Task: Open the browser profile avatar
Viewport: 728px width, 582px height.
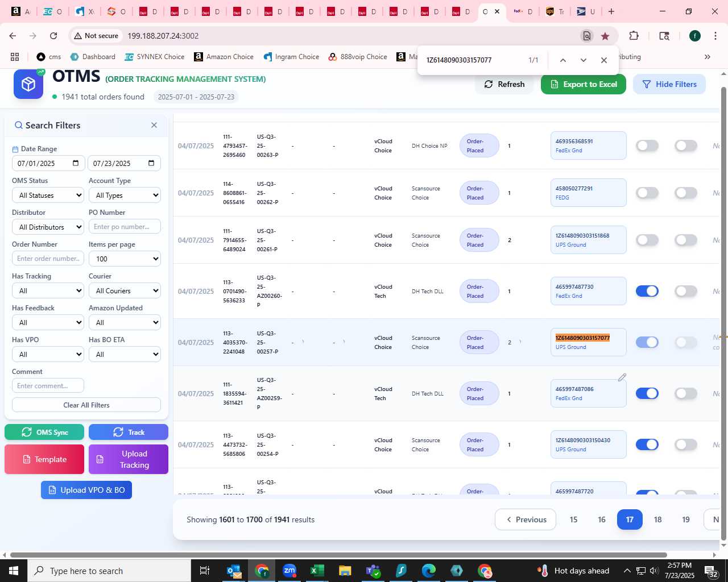Action: (x=695, y=36)
